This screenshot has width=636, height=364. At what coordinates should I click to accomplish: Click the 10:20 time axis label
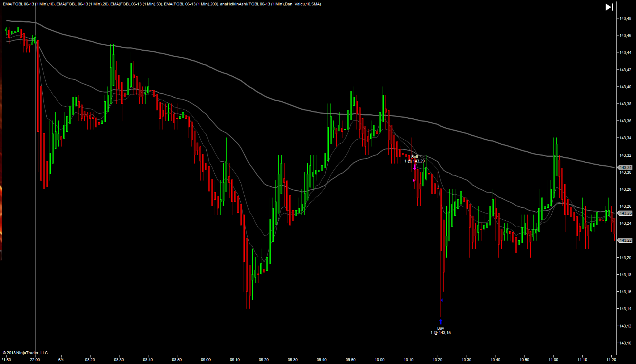pos(438,360)
